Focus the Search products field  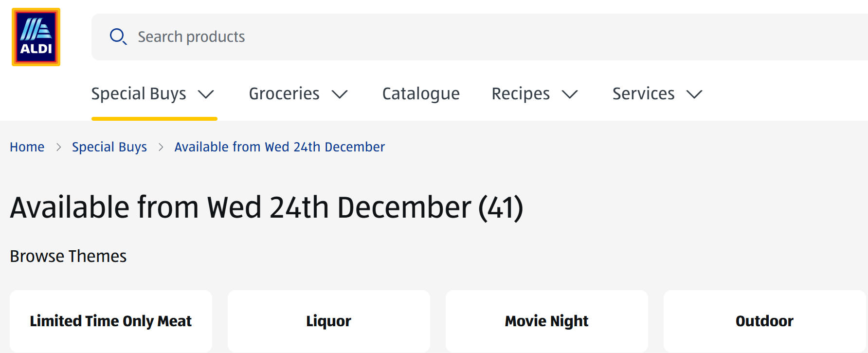438,37
